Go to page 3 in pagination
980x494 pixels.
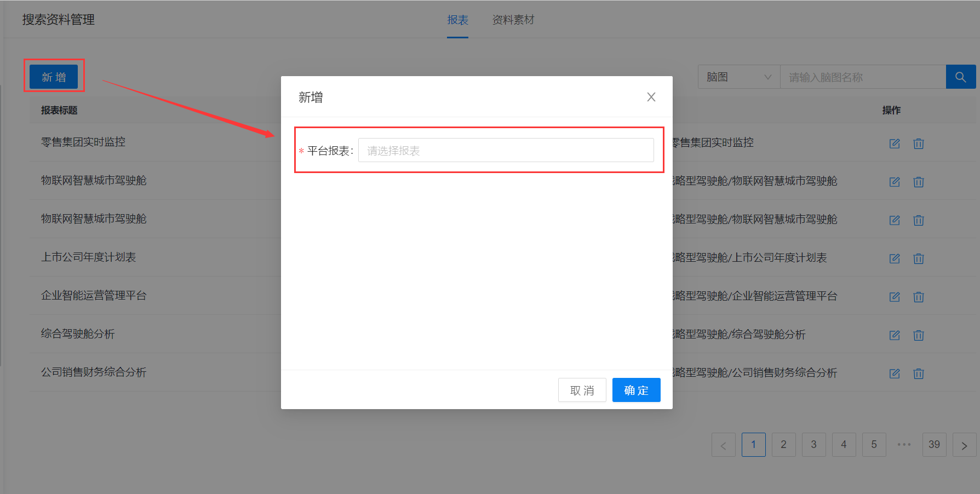814,445
